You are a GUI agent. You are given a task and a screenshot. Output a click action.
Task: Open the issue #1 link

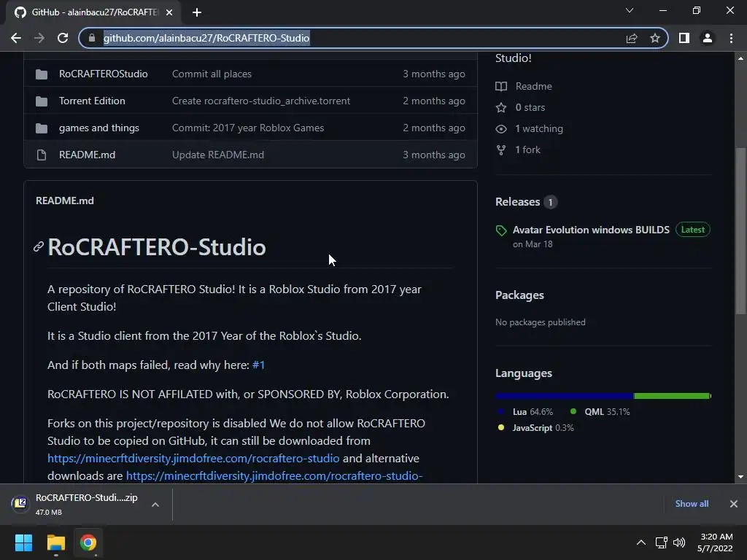pyautogui.click(x=258, y=365)
